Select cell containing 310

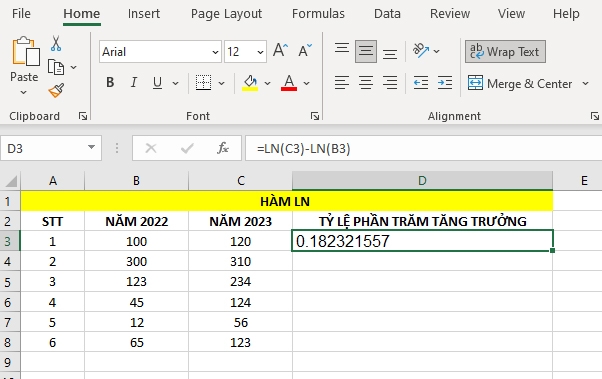tap(240, 261)
